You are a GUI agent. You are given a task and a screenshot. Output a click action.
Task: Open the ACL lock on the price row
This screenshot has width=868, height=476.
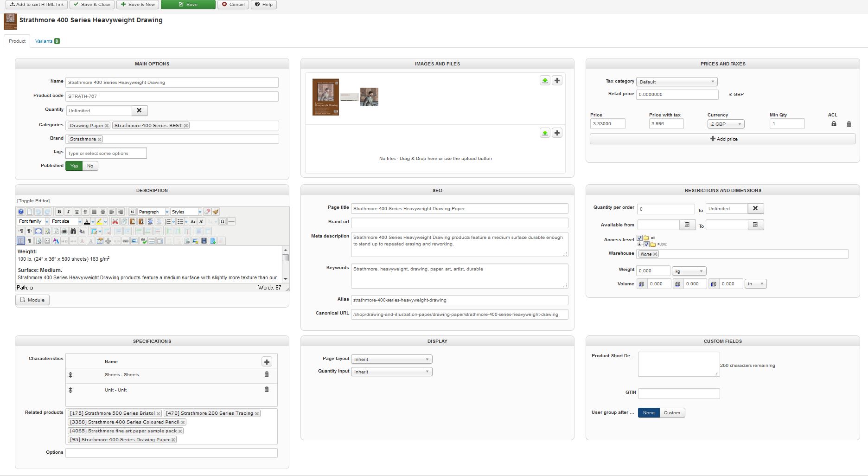[x=834, y=124]
